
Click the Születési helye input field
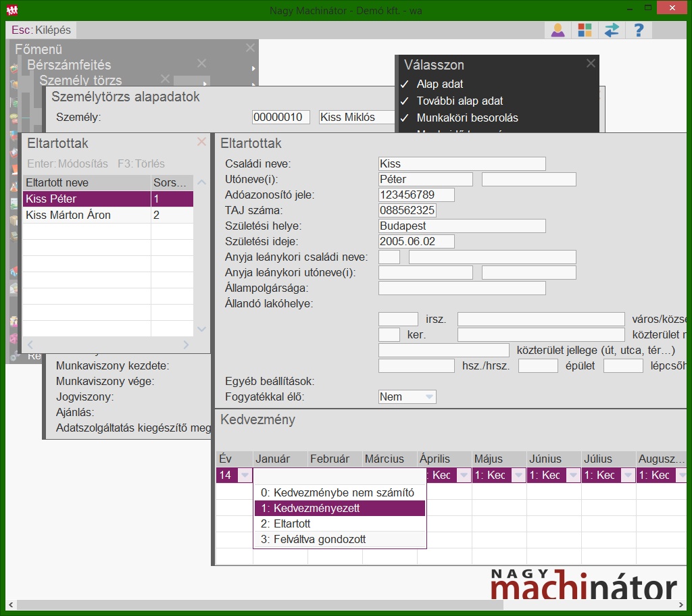click(x=462, y=226)
